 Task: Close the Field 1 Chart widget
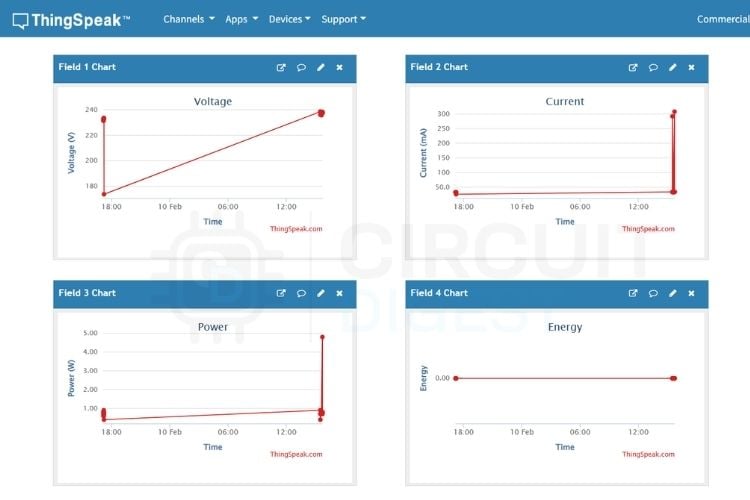pyautogui.click(x=340, y=67)
